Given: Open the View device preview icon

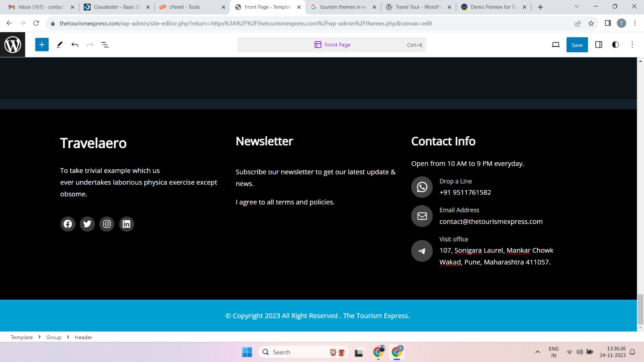Looking at the screenshot, I should 555,45.
